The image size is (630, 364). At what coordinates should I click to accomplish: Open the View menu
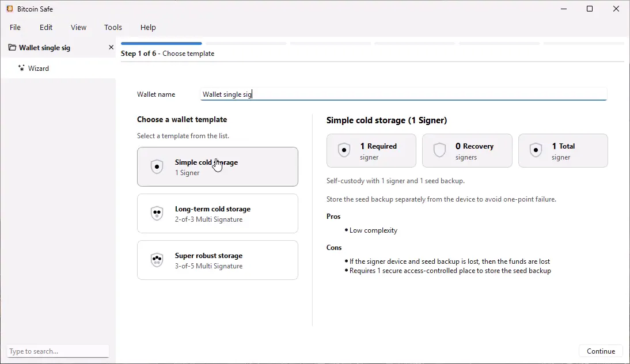point(78,27)
